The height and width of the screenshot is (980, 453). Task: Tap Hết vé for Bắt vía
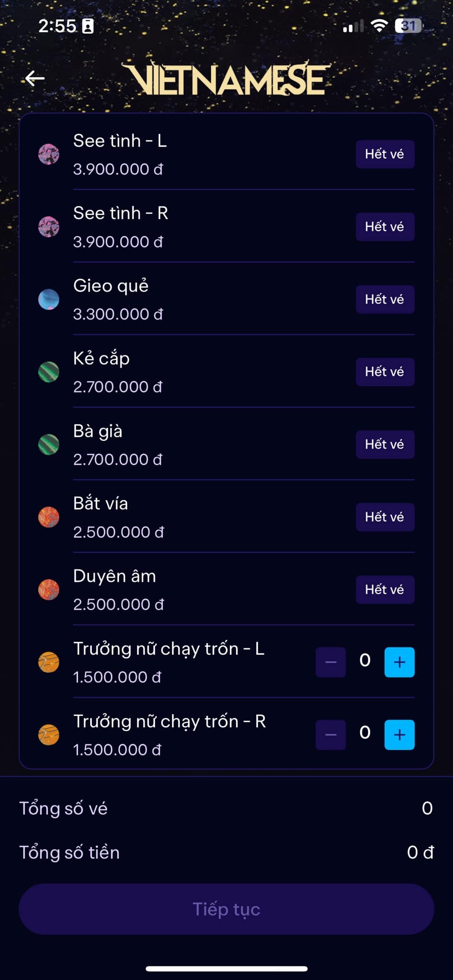click(385, 517)
